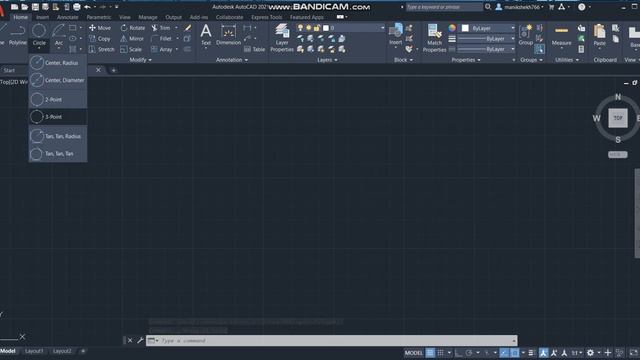Toggle ortho mode in status bar
640x360 pixels.
pos(458,353)
